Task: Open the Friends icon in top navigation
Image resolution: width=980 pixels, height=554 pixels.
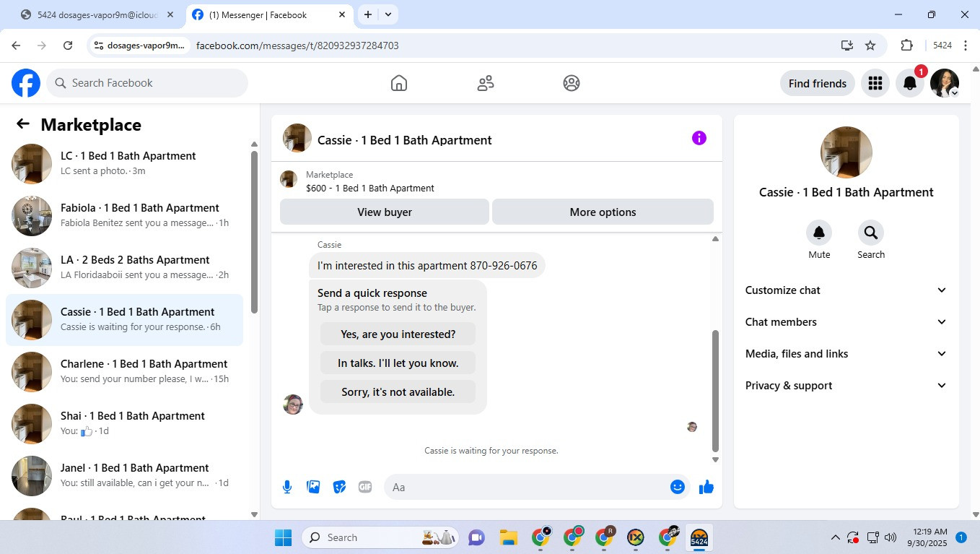Action: click(486, 83)
